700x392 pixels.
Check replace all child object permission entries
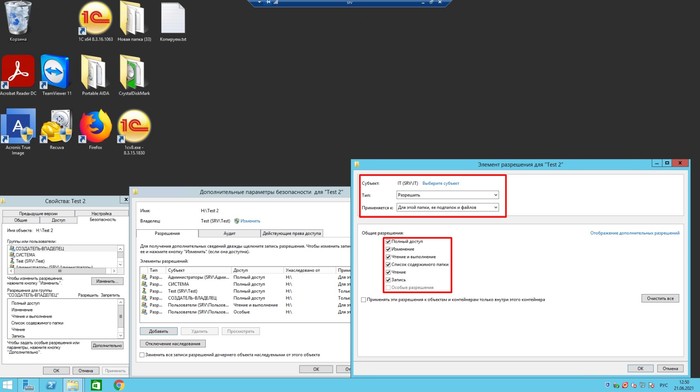point(142,355)
